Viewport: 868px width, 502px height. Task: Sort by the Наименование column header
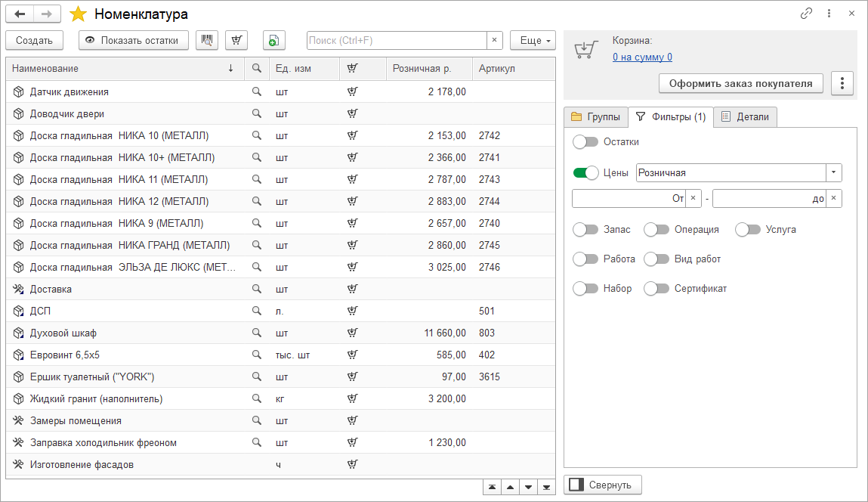pyautogui.click(x=125, y=68)
